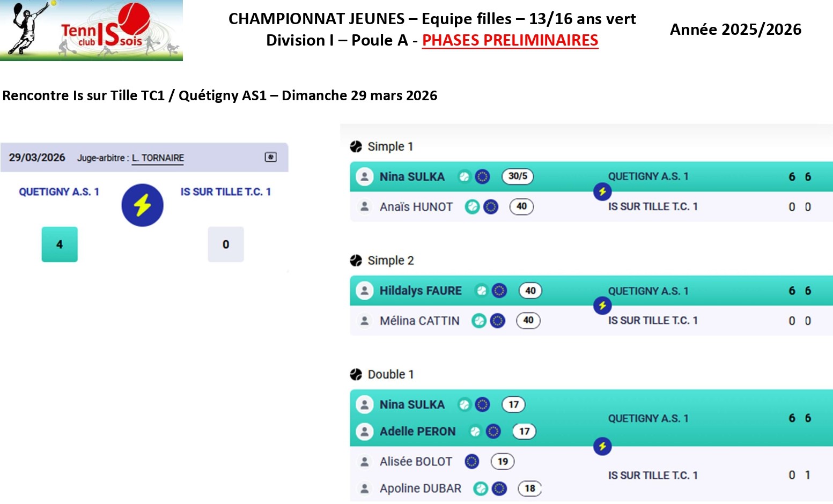Click the screenshot icon beside Juge-arbitre
Screen dimensions: 833x504
click(271, 157)
